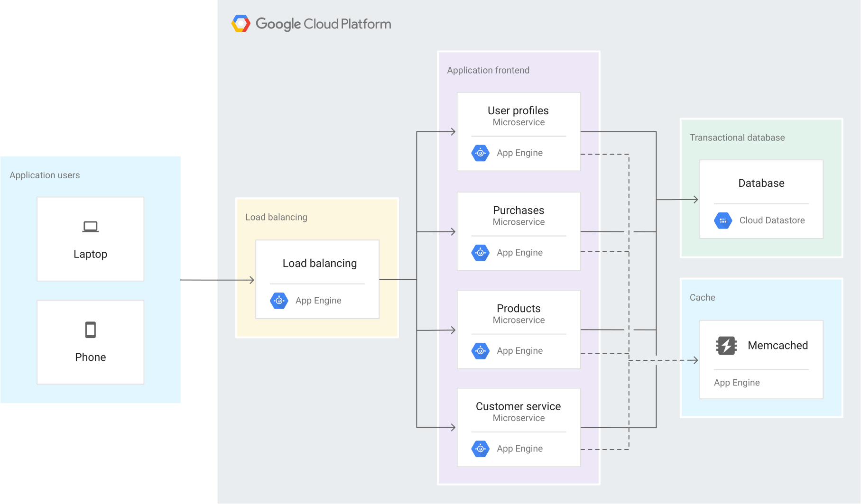Select the yellow group's "Load balancing" heading
Viewport: 861px width, 504px height.
click(x=276, y=217)
